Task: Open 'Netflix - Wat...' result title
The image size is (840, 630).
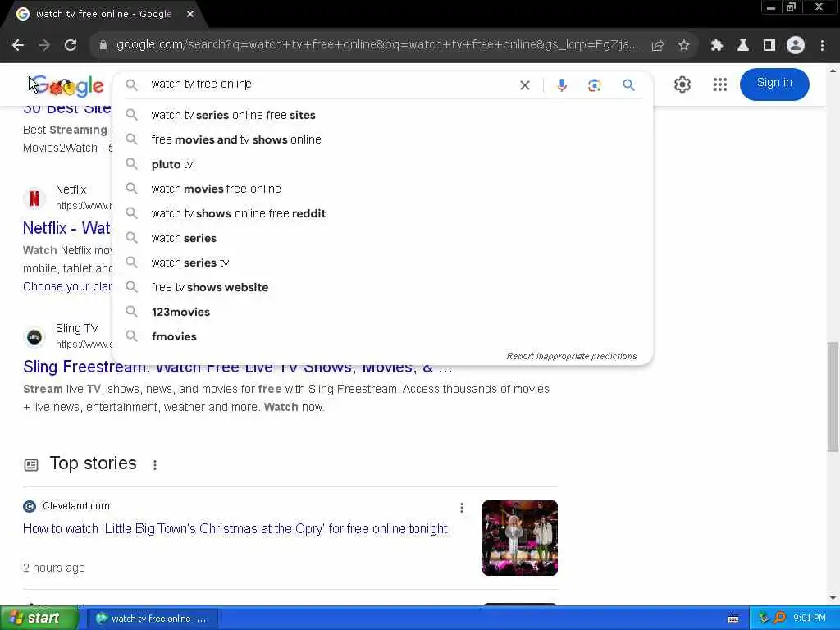Action: 67,228
